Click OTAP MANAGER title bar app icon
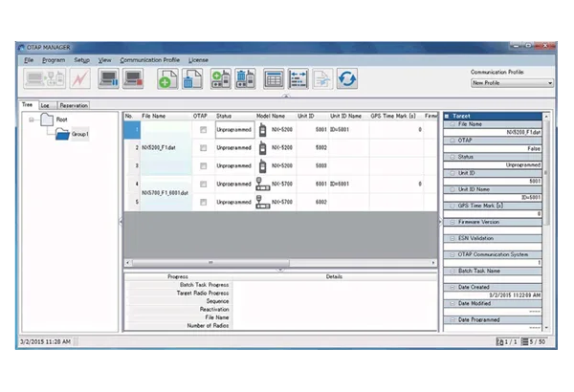The height and width of the screenshot is (392, 574). (21, 48)
